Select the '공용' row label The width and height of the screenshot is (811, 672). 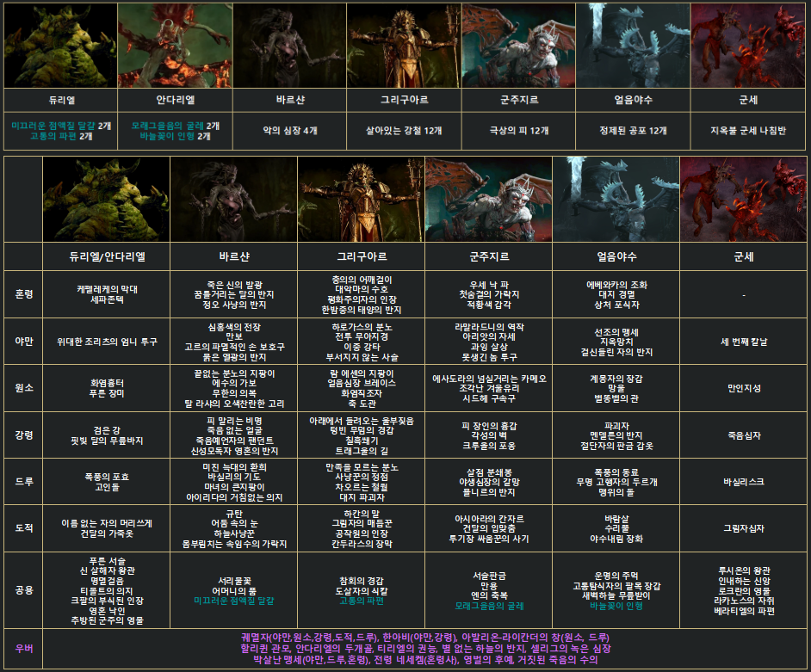[x=24, y=589]
